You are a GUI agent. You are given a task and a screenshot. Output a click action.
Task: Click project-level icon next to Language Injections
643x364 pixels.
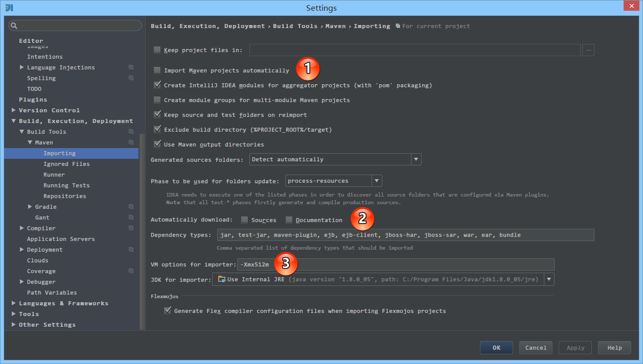131,67
